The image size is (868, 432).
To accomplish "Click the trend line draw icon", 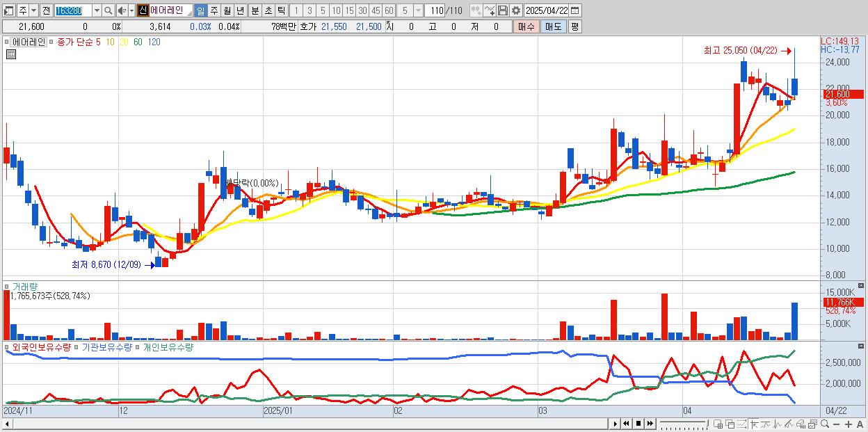I will [x=765, y=424].
